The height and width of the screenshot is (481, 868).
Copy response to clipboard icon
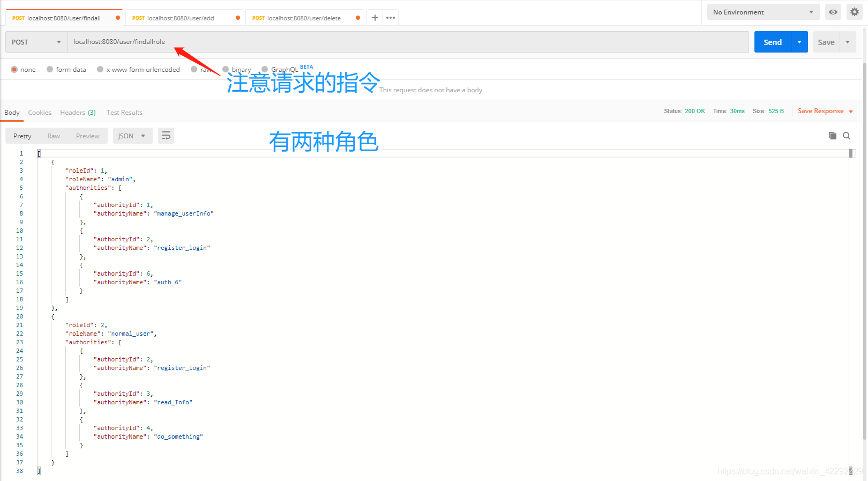coord(833,136)
